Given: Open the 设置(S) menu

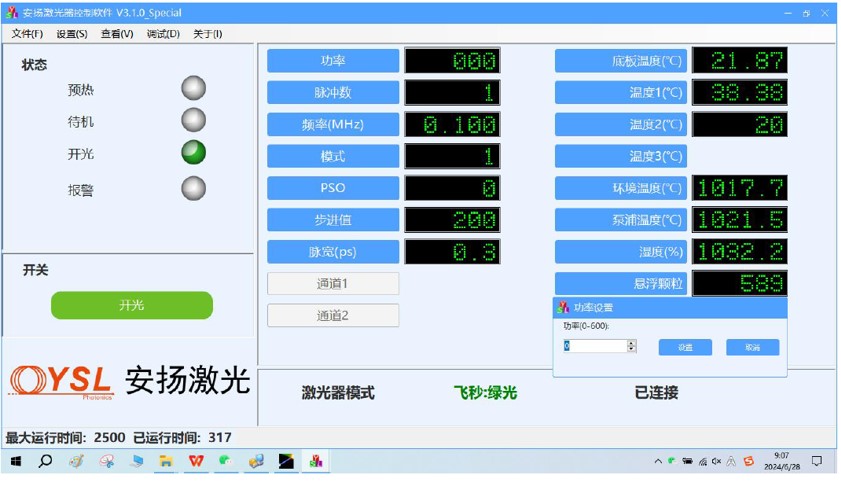Looking at the screenshot, I should tap(72, 34).
